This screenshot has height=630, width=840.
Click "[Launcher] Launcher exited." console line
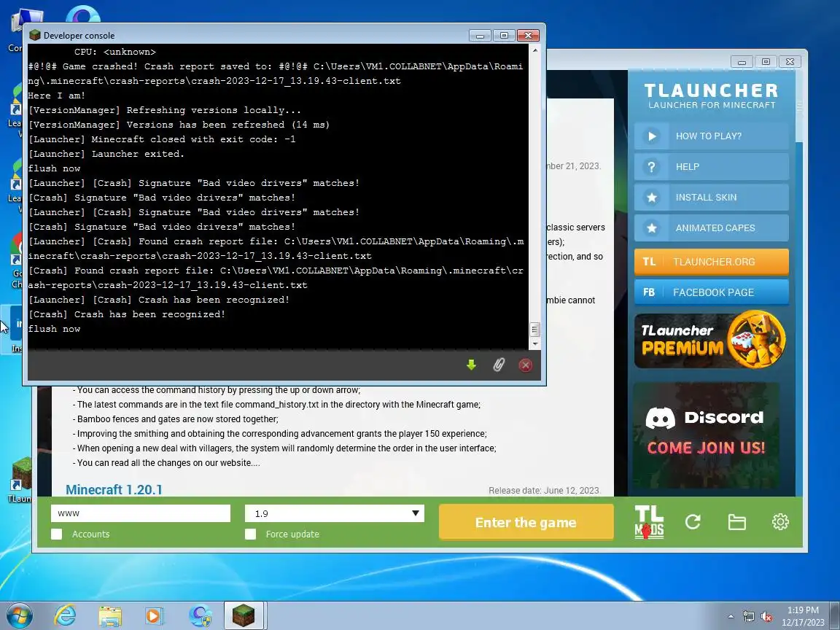click(106, 154)
